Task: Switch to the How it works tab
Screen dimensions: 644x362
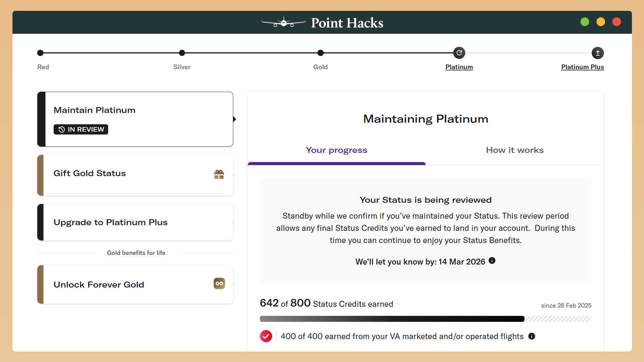Action: (514, 150)
